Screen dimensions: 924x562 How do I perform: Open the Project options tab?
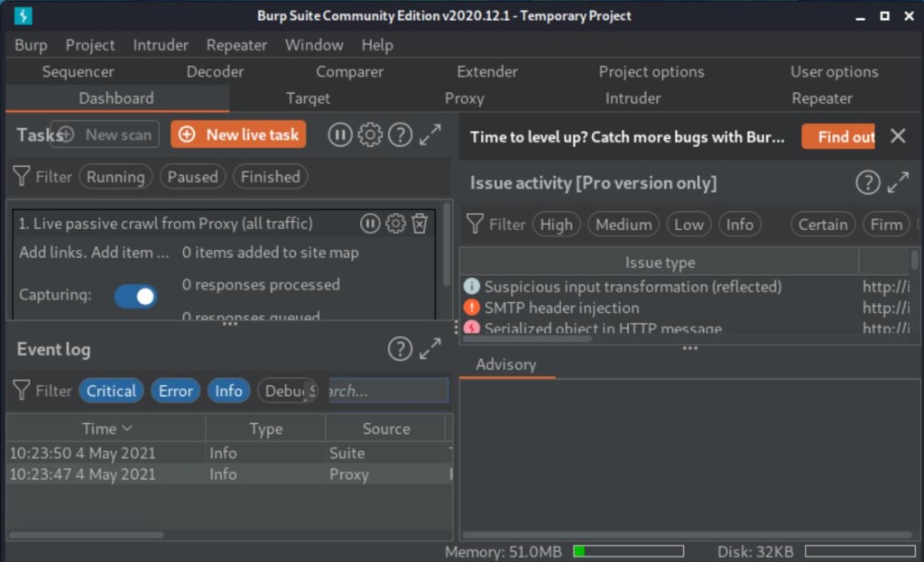(x=651, y=72)
